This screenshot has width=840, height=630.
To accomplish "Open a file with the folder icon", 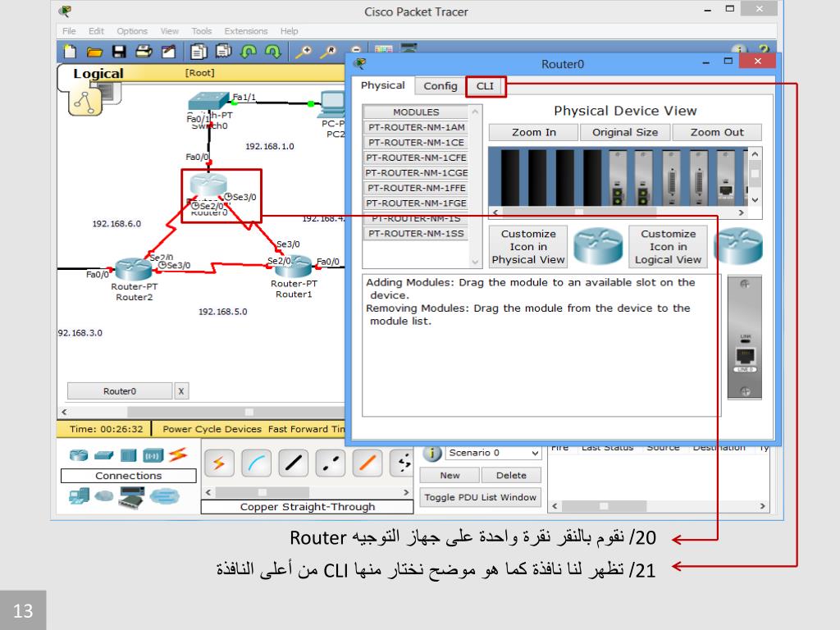I will tap(94, 52).
